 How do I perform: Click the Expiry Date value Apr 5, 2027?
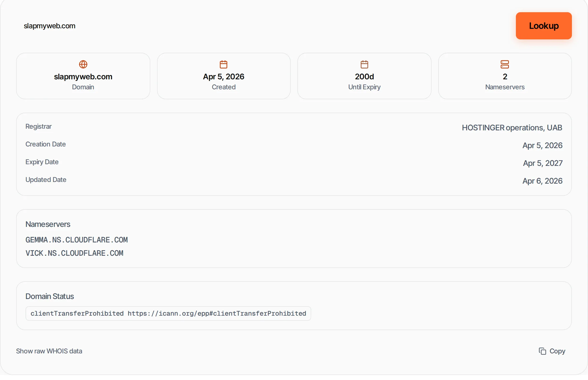click(x=543, y=163)
